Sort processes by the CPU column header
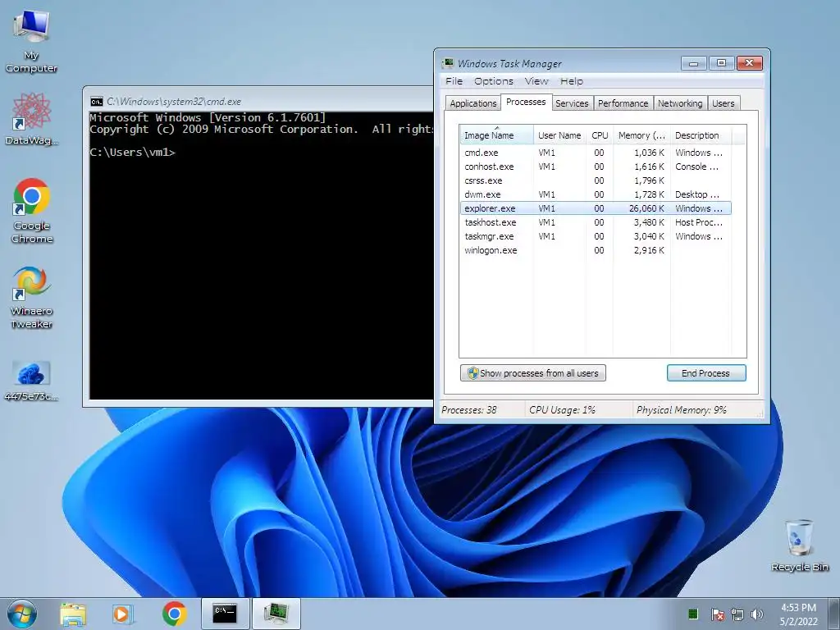Image resolution: width=840 pixels, height=630 pixels. [600, 135]
